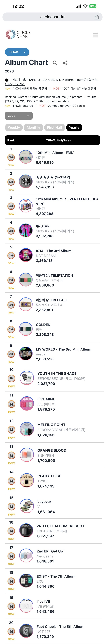Screen dimensions: 105x644
Task: Choose the First Half chart period
Action: pyautogui.click(x=54, y=128)
